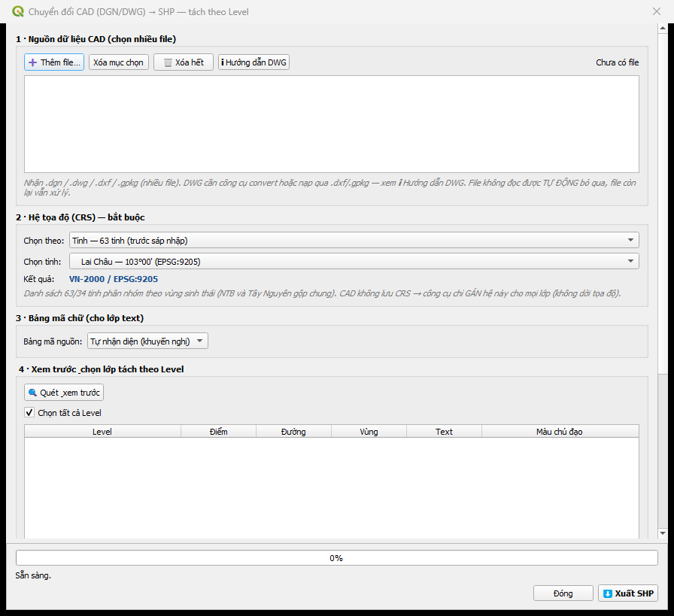Screen dimensions: 674x616
Task: Click the Đường column header
Action: 293,432
